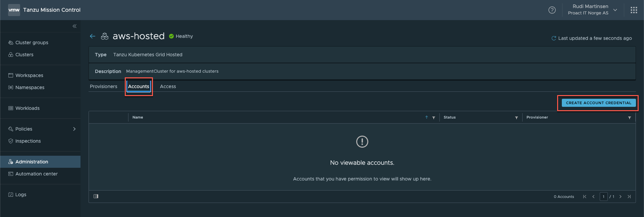Image resolution: width=644 pixels, height=217 pixels.
Task: Go to next page of accounts
Action: click(x=621, y=197)
